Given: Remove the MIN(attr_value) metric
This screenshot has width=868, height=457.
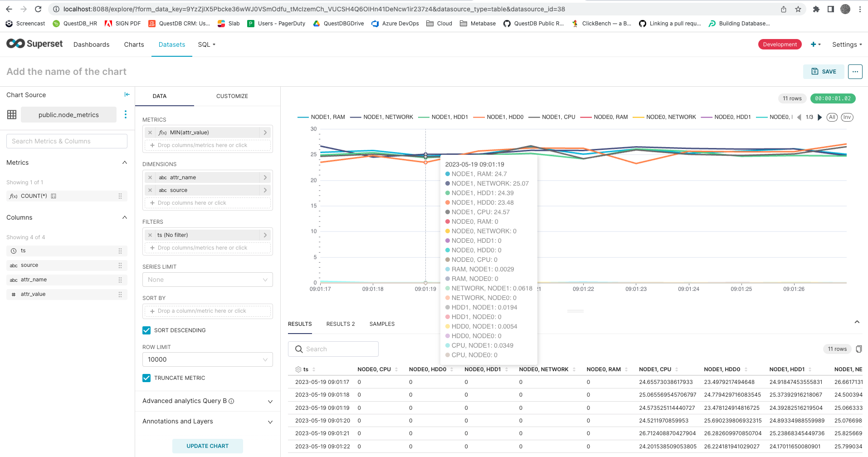Looking at the screenshot, I should pos(150,133).
